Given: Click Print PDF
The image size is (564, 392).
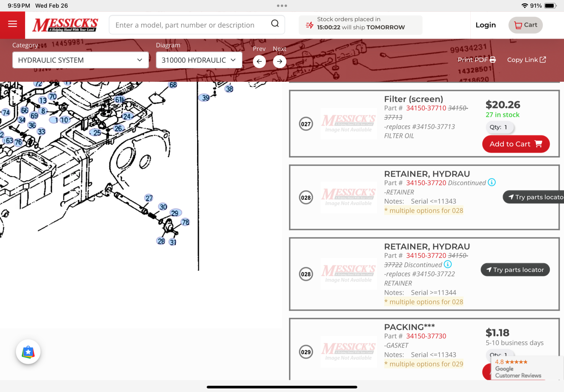Looking at the screenshot, I should pos(476,60).
